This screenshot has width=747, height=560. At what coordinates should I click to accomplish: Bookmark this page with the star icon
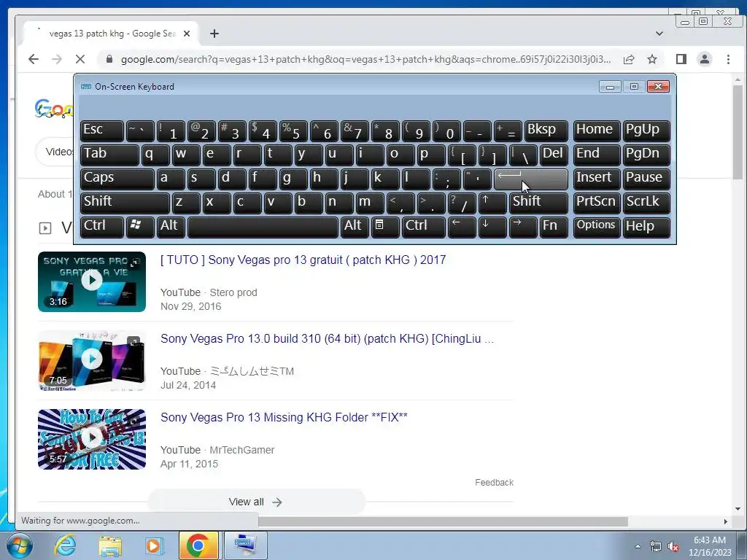[652, 59]
